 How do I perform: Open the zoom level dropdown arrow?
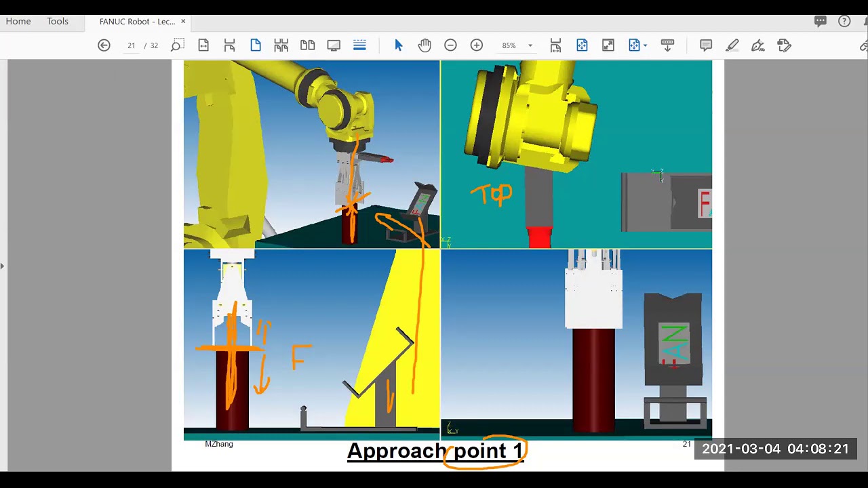tap(530, 45)
